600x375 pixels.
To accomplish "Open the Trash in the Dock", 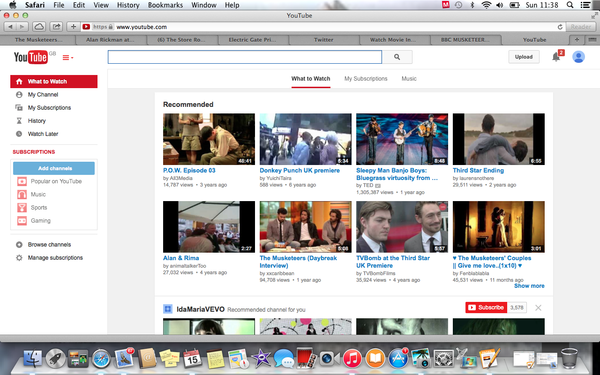I will coord(569,358).
